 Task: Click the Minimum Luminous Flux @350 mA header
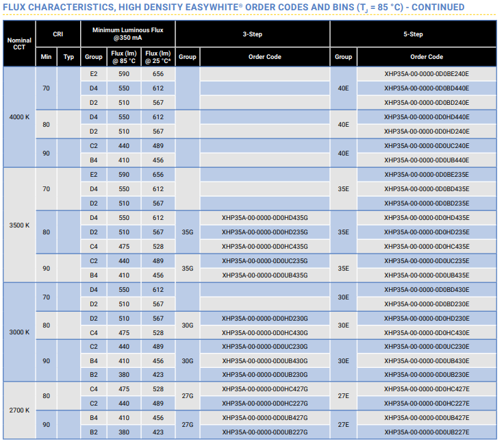pyautogui.click(x=128, y=34)
